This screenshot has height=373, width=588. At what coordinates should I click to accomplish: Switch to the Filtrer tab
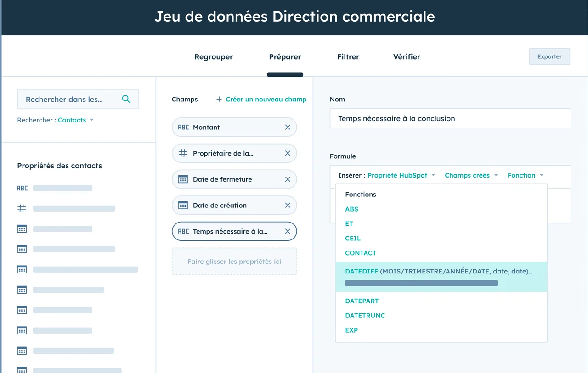(348, 57)
